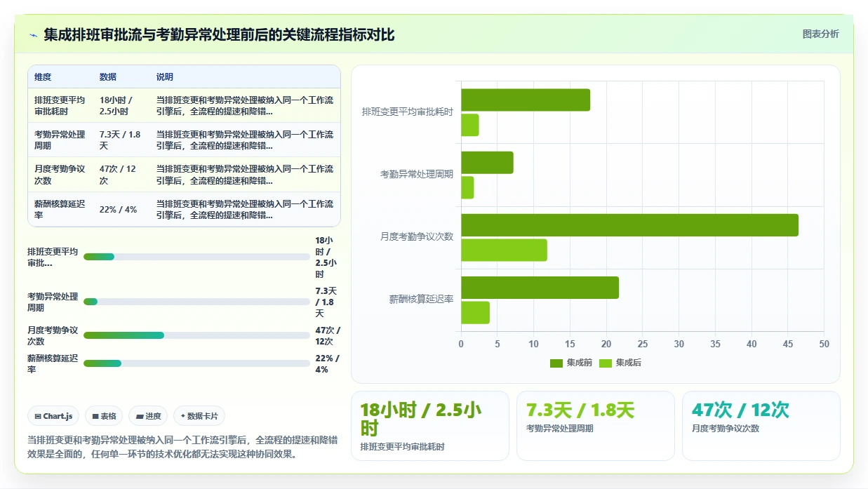Click the 排班变更平均审批... progress bar
This screenshot has height=489, width=868.
196,257
